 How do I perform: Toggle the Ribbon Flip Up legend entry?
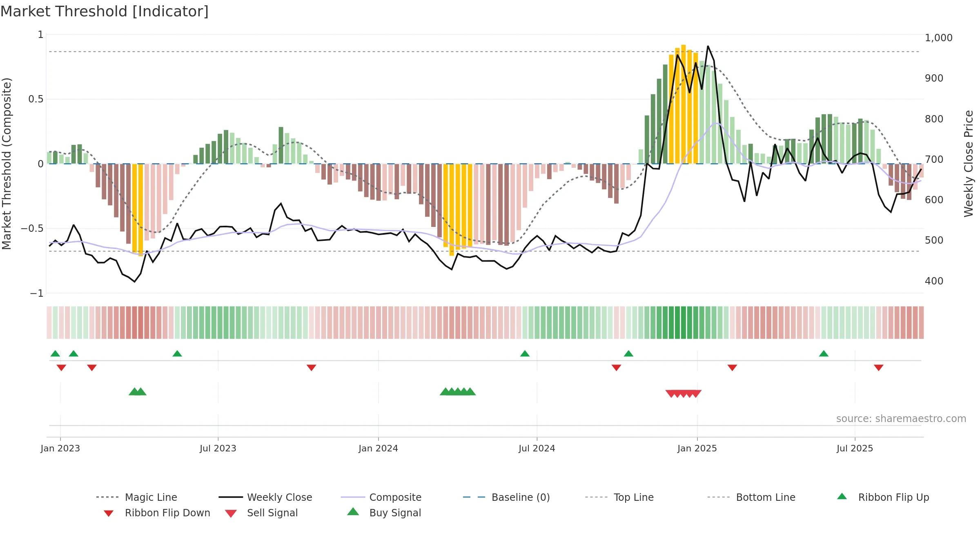click(x=883, y=497)
